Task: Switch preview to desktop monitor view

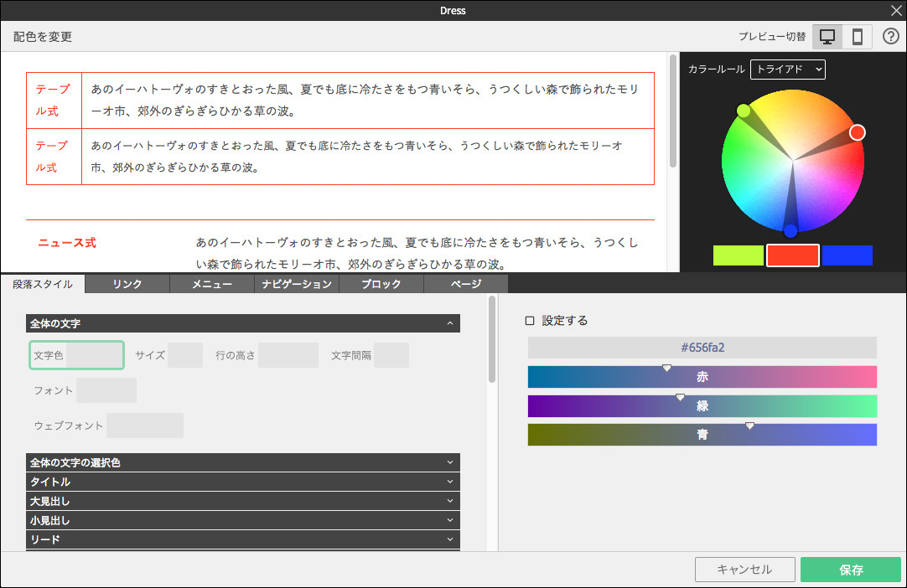Action: coord(827,37)
